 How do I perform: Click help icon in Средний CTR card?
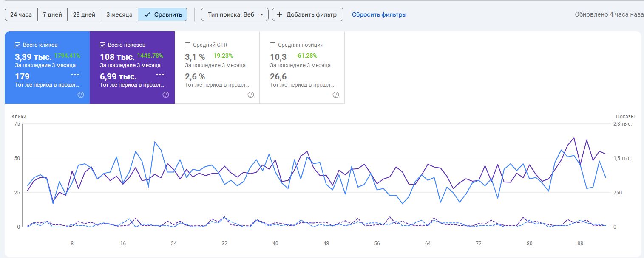[251, 95]
